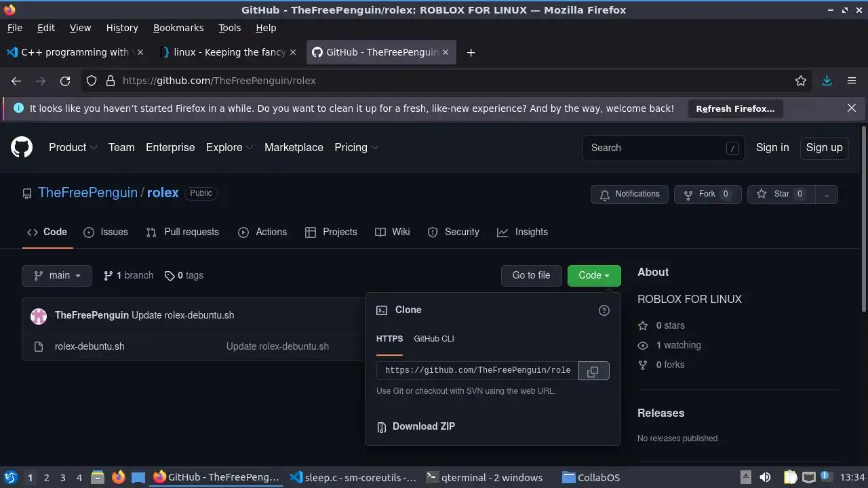Click Download ZIP
This screenshot has width=868, height=488.
(424, 426)
